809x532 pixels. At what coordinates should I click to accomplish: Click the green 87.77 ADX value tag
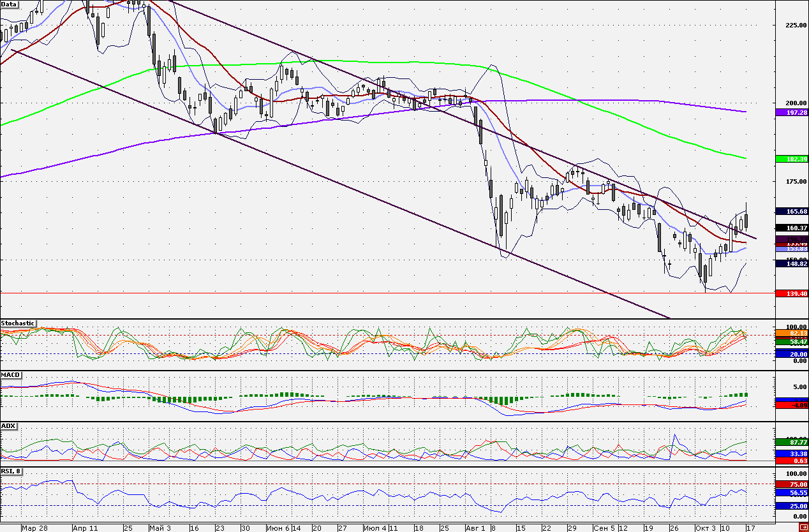790,441
